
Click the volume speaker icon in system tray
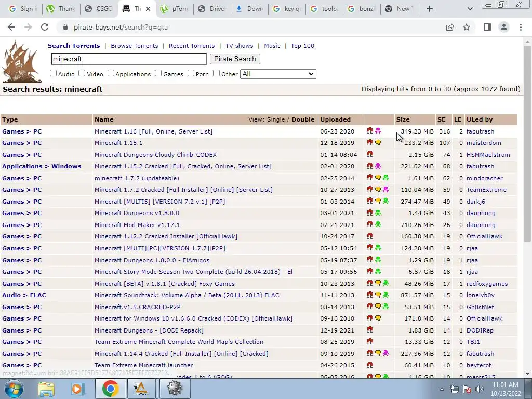[480, 389]
